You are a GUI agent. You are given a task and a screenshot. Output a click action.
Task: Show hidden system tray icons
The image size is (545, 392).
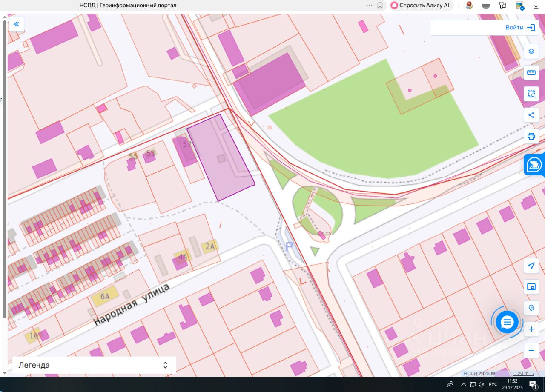[463, 385]
